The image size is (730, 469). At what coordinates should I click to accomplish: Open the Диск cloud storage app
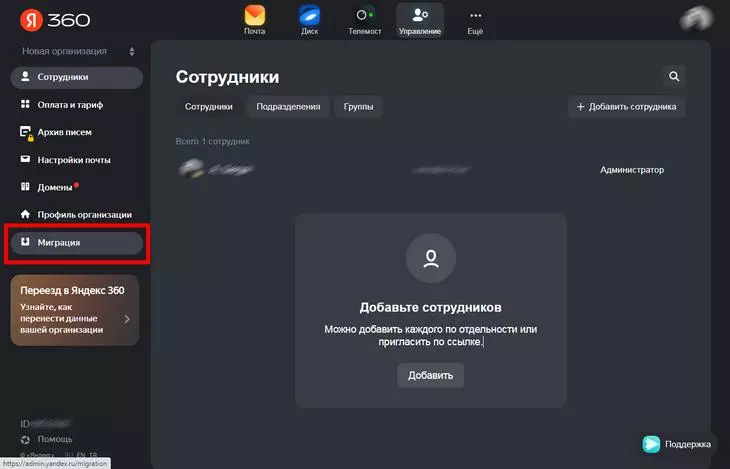309,20
